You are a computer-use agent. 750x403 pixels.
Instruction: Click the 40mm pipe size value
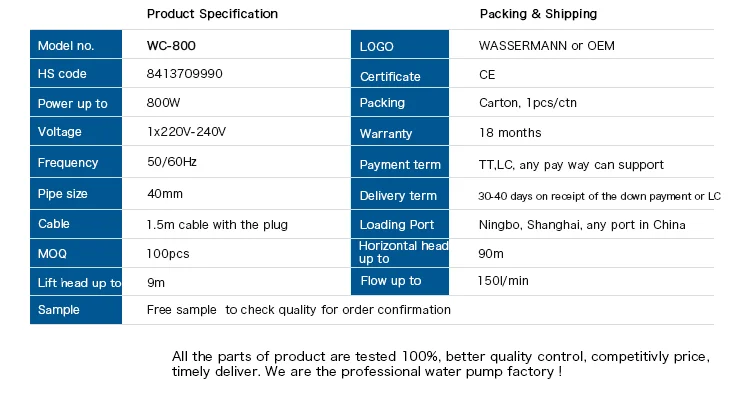(165, 193)
